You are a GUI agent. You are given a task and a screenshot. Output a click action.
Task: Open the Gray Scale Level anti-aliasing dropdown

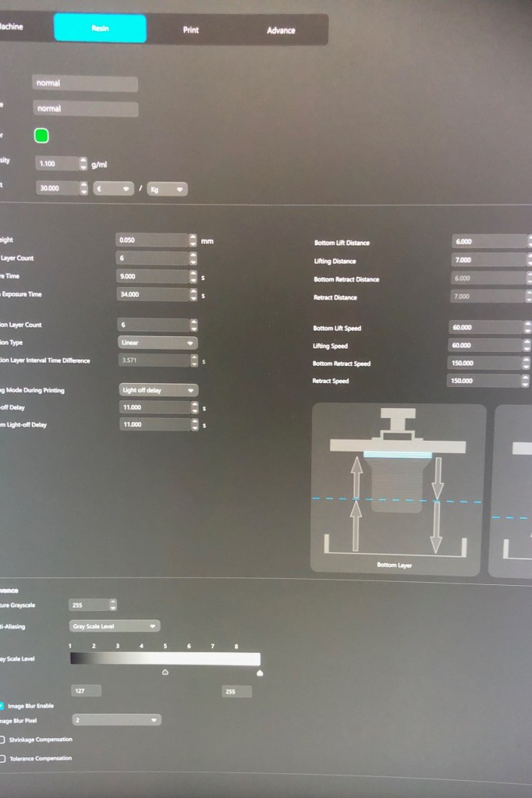pyautogui.click(x=115, y=626)
